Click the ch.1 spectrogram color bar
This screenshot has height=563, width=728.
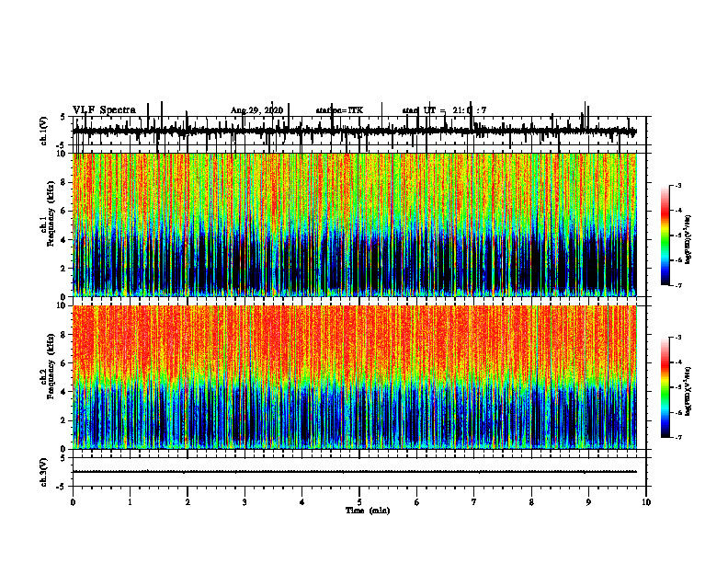(x=665, y=236)
